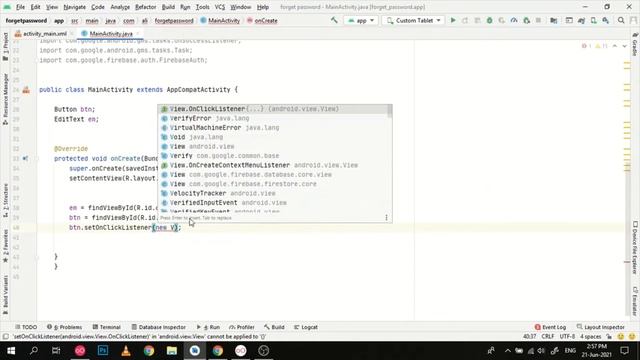Open the Profile app gauge icon
Screen dimensions: 640x360
click(x=514, y=20)
